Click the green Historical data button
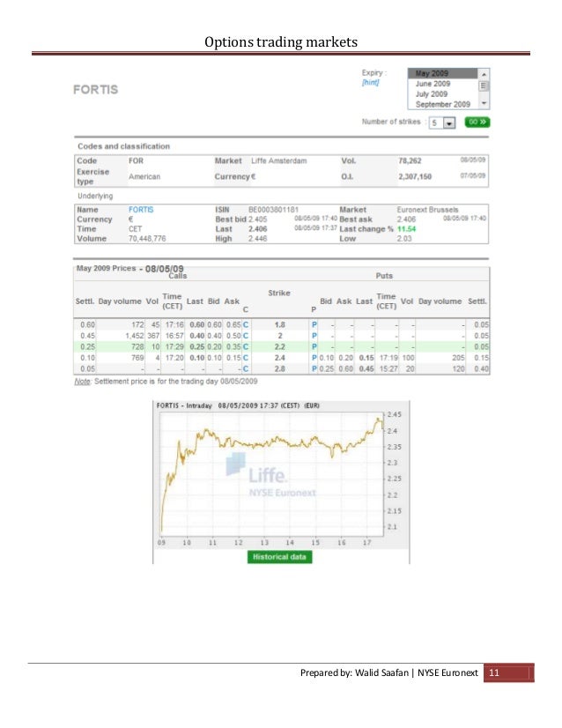Image resolution: width=562 pixels, height=728 pixels. (279, 557)
